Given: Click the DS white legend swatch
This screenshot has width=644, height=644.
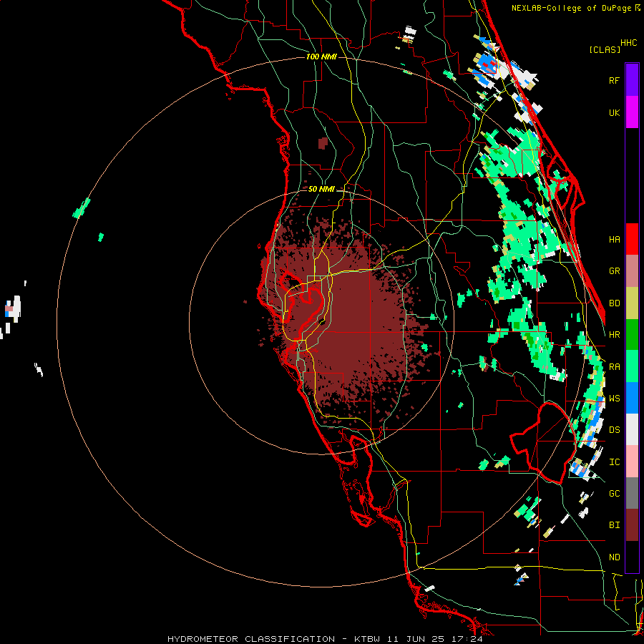Looking at the screenshot, I should pyautogui.click(x=632, y=429).
